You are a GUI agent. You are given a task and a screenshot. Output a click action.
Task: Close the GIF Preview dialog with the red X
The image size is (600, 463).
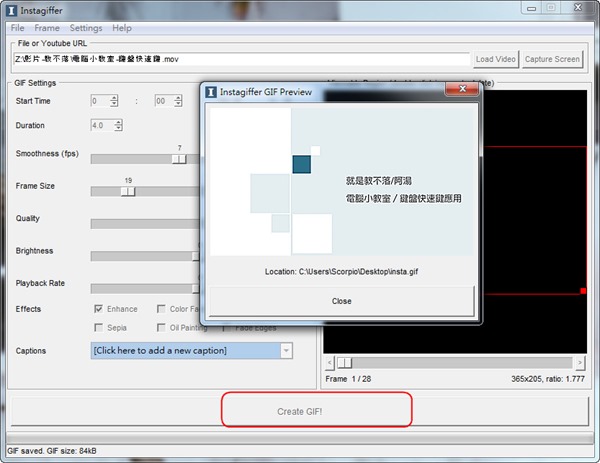pyautogui.click(x=462, y=89)
